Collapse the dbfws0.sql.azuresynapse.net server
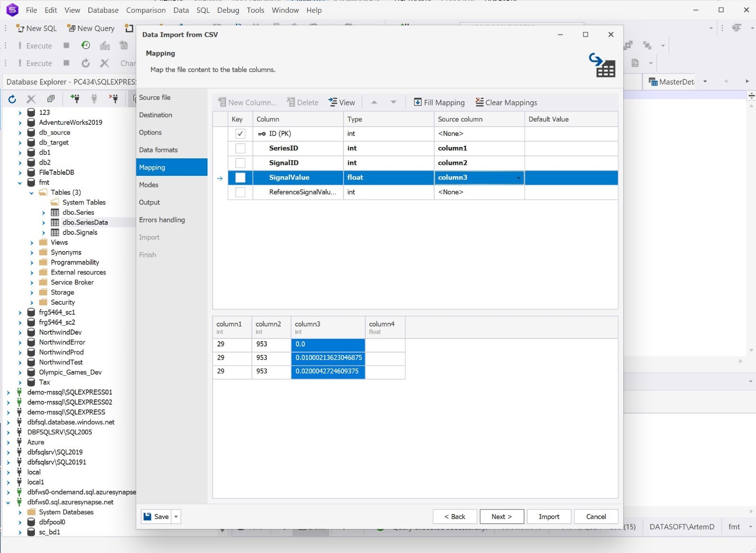This screenshot has height=553, width=756. click(8, 502)
